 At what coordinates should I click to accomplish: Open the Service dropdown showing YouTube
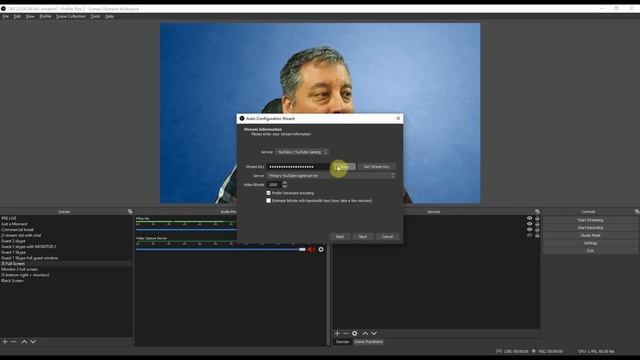302,152
